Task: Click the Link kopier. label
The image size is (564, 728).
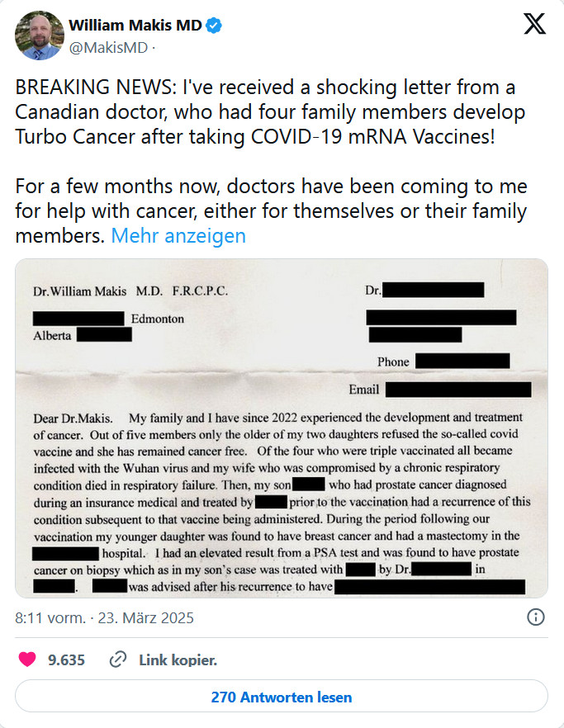Action: click(x=178, y=659)
